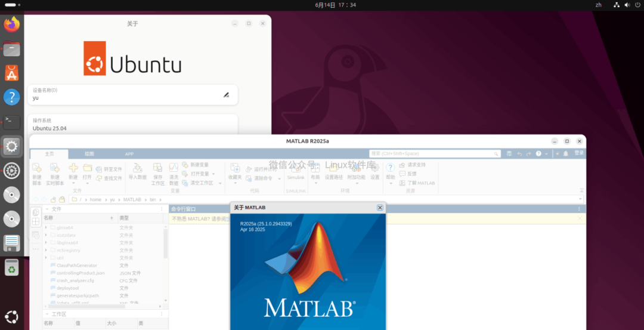Switch to the 主页 tab
Screen dimensions: 644x330
click(49, 154)
